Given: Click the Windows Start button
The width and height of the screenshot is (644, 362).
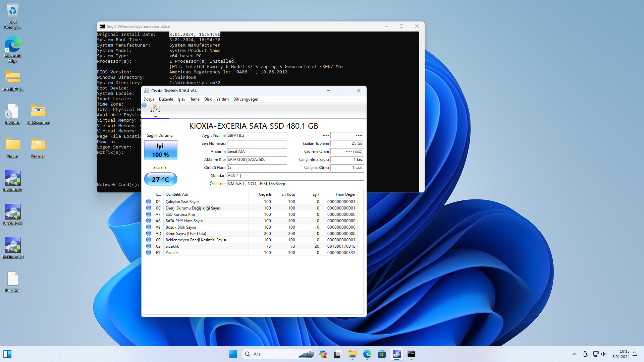Looking at the screenshot, I should 233,354.
